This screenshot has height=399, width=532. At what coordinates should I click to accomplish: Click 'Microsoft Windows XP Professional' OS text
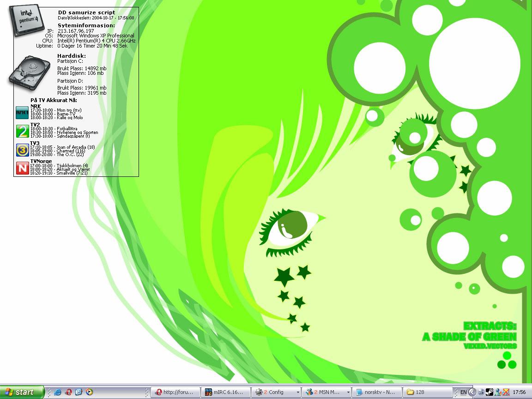[x=96, y=36]
